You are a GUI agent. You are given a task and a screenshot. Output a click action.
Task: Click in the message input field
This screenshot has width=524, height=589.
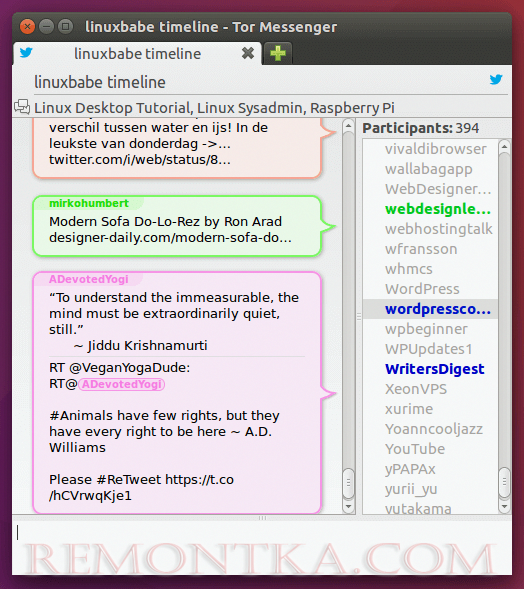262,547
